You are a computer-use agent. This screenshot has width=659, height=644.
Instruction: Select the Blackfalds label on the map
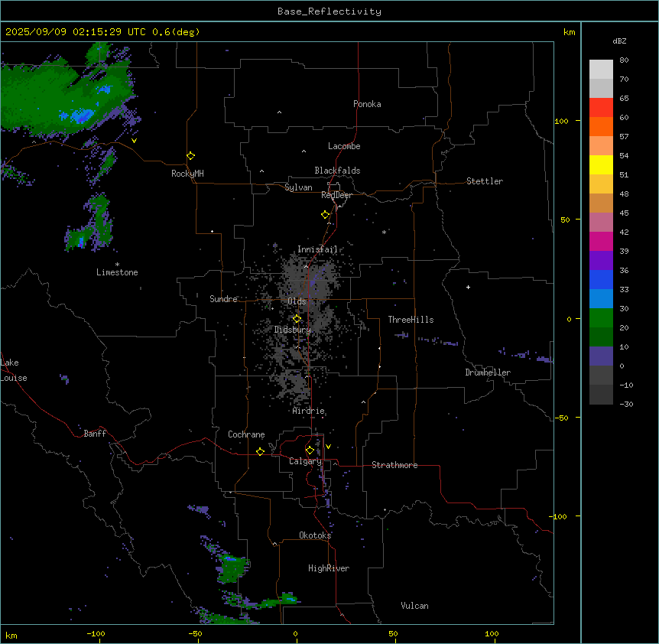(x=337, y=171)
